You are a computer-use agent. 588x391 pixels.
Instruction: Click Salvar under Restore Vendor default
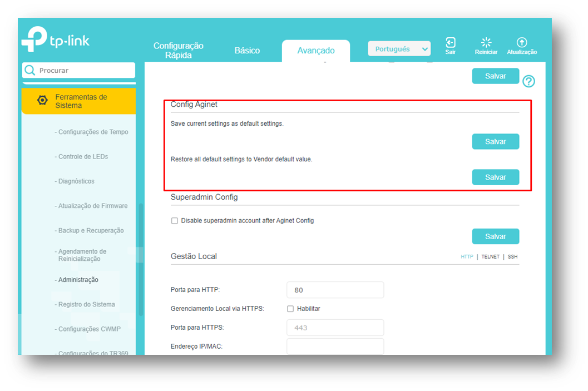pyautogui.click(x=495, y=177)
